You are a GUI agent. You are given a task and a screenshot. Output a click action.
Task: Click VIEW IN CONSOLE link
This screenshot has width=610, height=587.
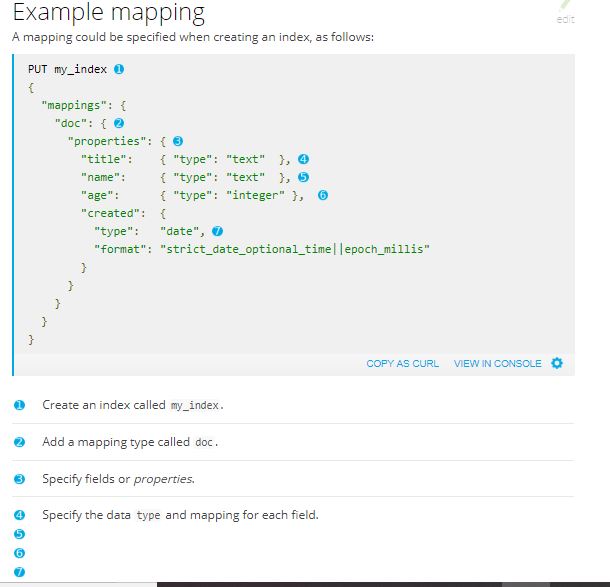[x=498, y=363]
